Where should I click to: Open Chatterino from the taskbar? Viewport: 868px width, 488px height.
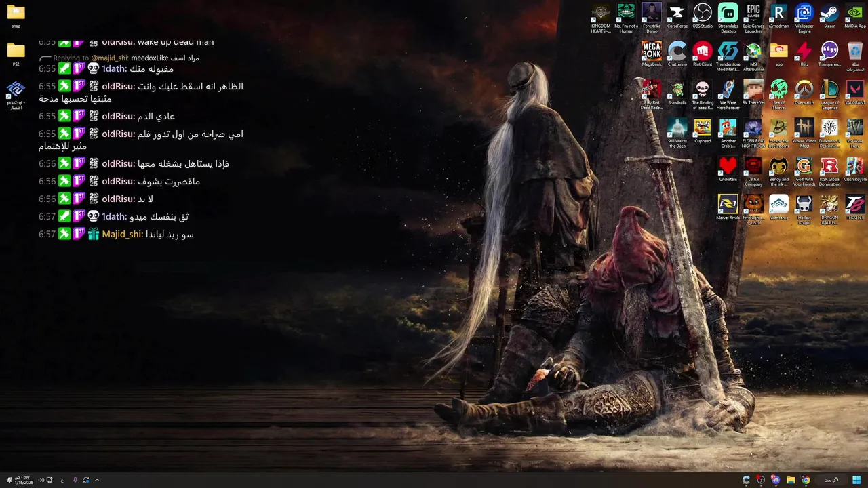point(746,480)
